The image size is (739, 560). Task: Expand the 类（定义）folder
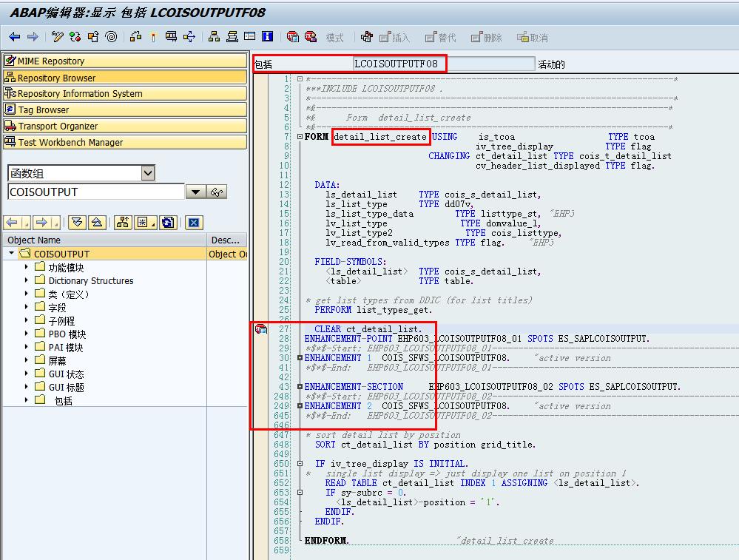click(27, 293)
